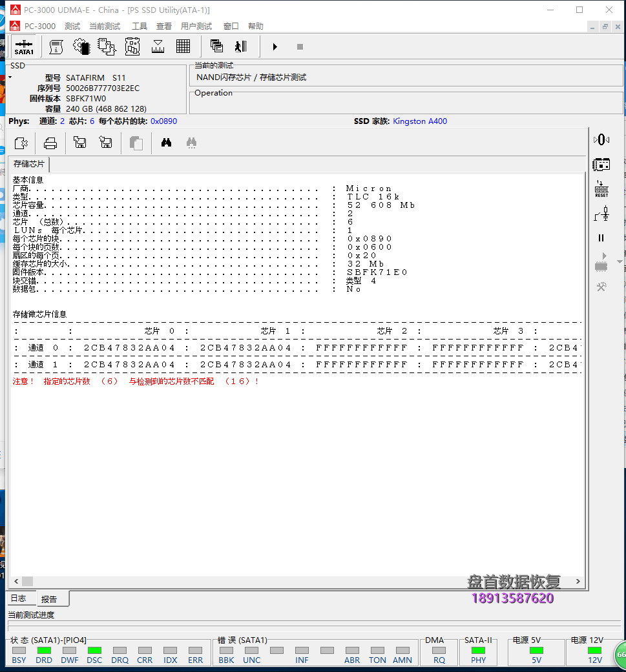Click the TLC 16k type value
Viewport: 626px width, 672px height.
[x=373, y=197]
